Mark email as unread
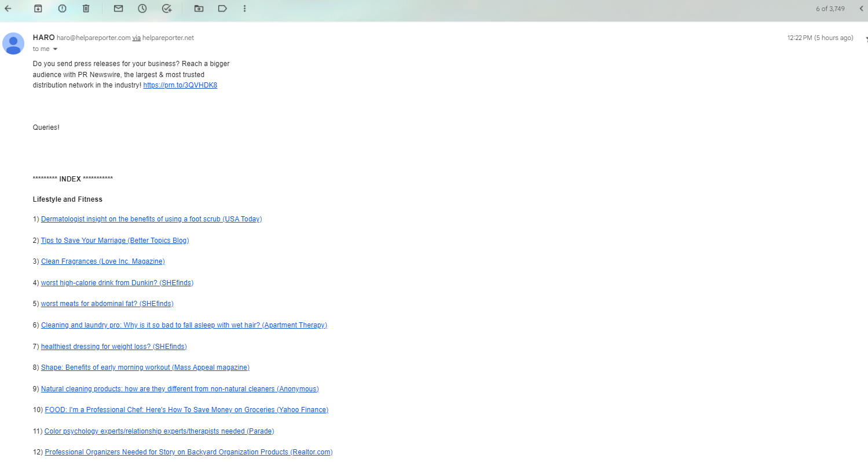Screen dimensions: 868x462 (x=118, y=9)
